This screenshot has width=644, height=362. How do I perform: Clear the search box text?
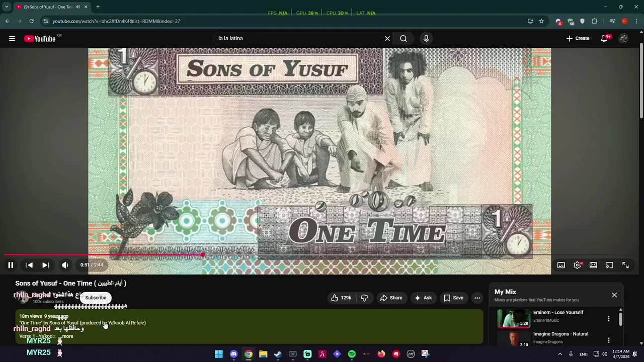pyautogui.click(x=387, y=39)
